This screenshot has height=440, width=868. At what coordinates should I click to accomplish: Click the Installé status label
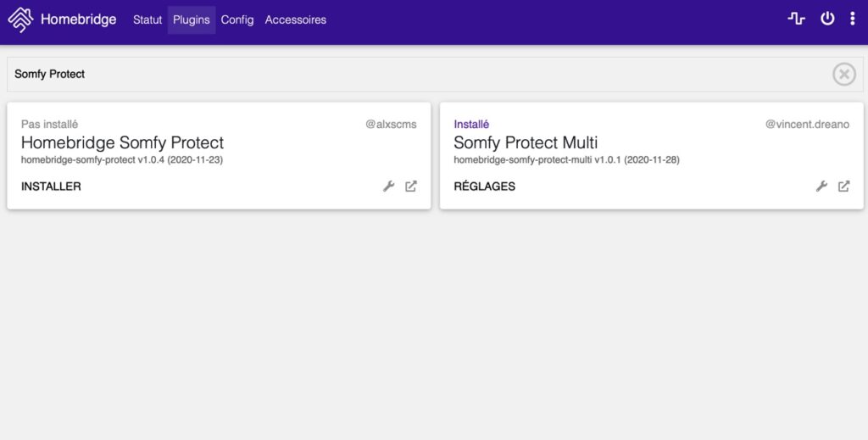pos(471,125)
